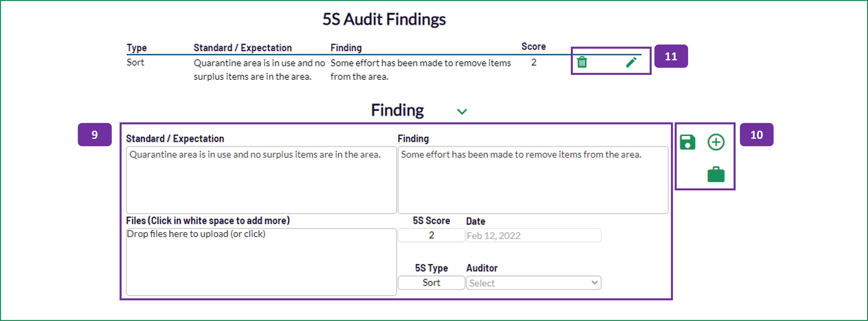
Task: Click the 'Quarantine area is in use' table cell
Action: [259, 70]
